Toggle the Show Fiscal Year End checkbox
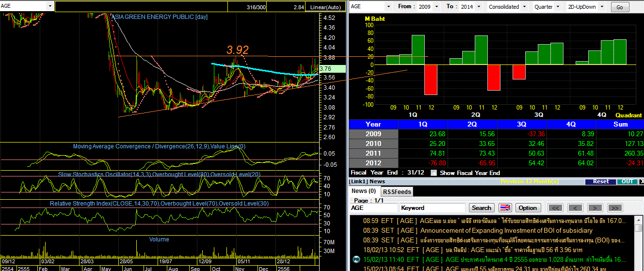Screen dimensions: 644x271 point(434,173)
